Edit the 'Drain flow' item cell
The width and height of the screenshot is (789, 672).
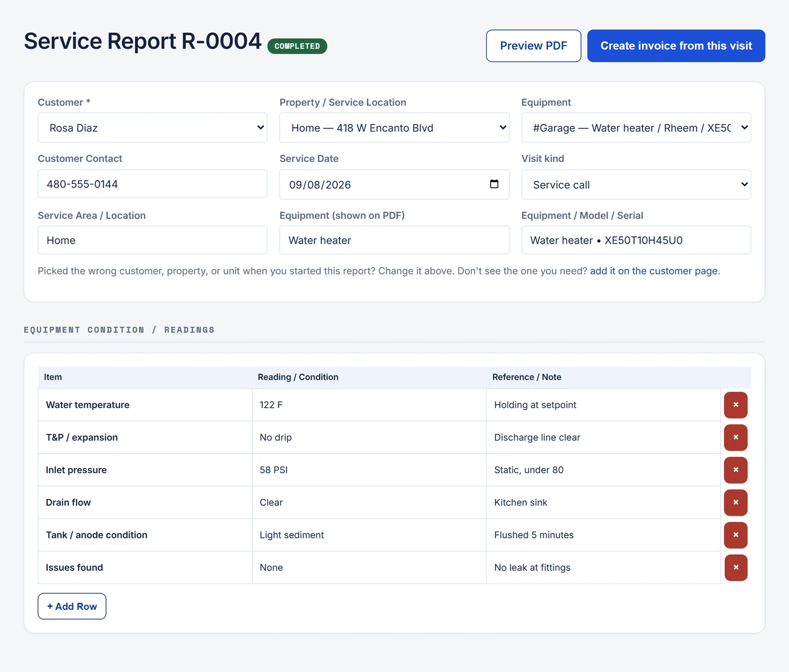145,502
